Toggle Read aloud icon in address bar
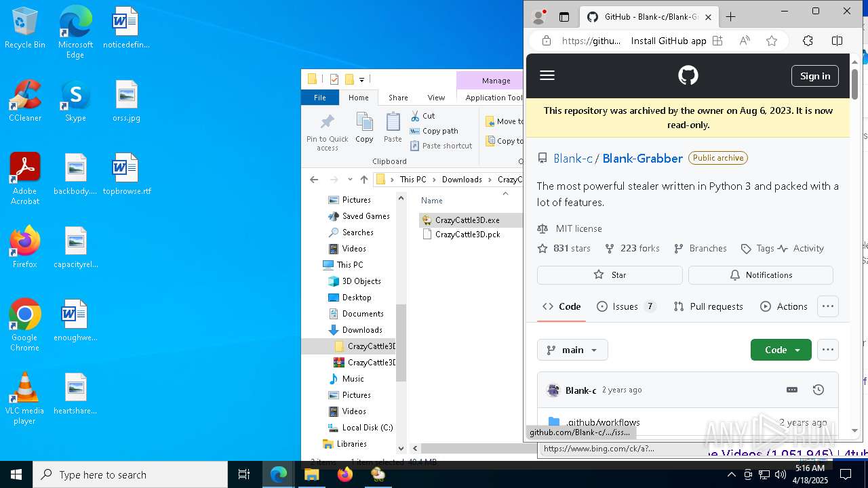Screen dimensions: 868x488 coord(745,41)
